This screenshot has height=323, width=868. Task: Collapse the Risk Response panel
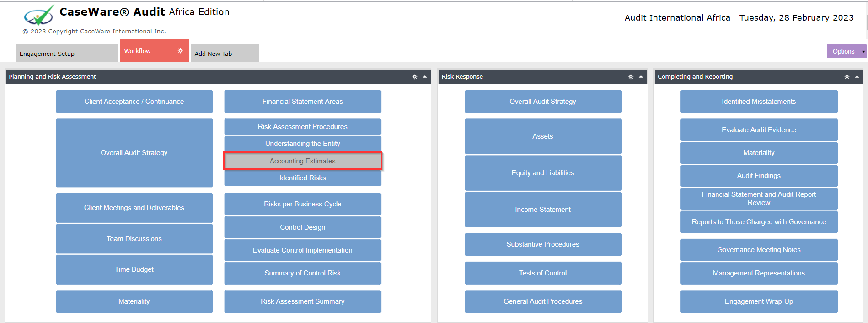pos(641,77)
